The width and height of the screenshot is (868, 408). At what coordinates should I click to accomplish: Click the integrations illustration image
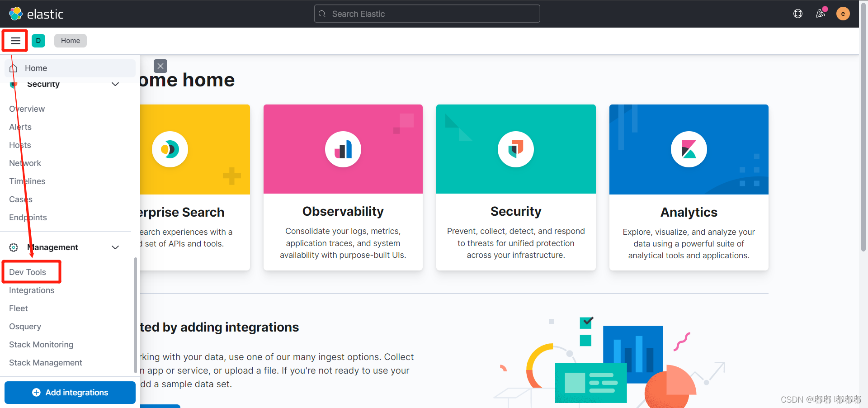click(610, 362)
